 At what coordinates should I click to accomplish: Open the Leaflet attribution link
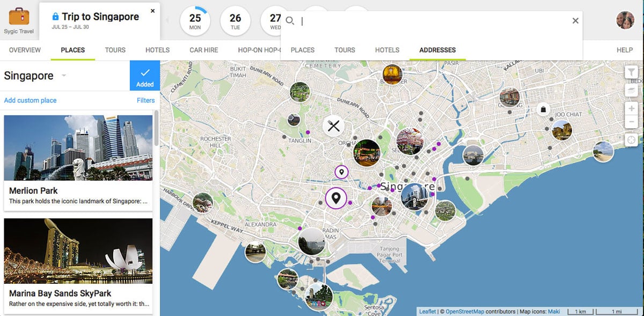428,311
